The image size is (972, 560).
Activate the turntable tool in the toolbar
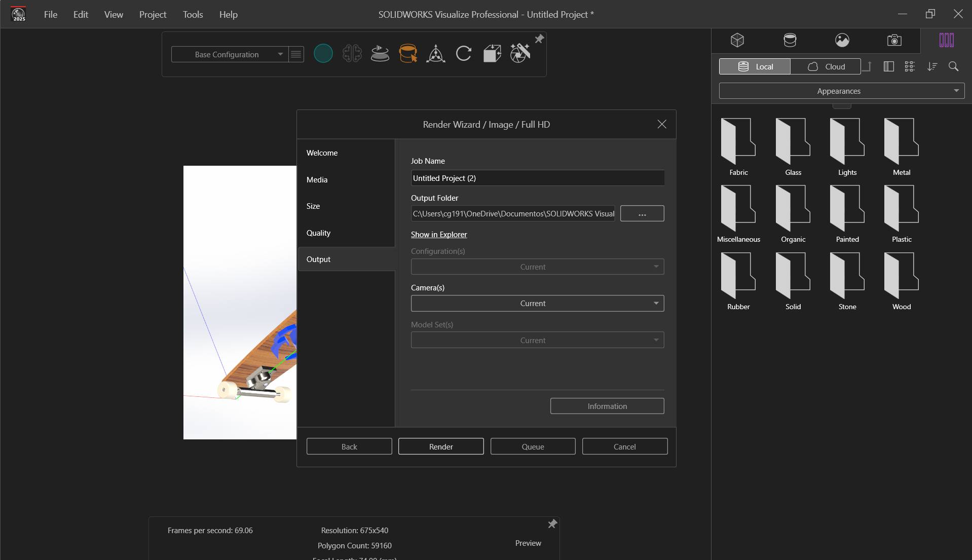coord(380,53)
